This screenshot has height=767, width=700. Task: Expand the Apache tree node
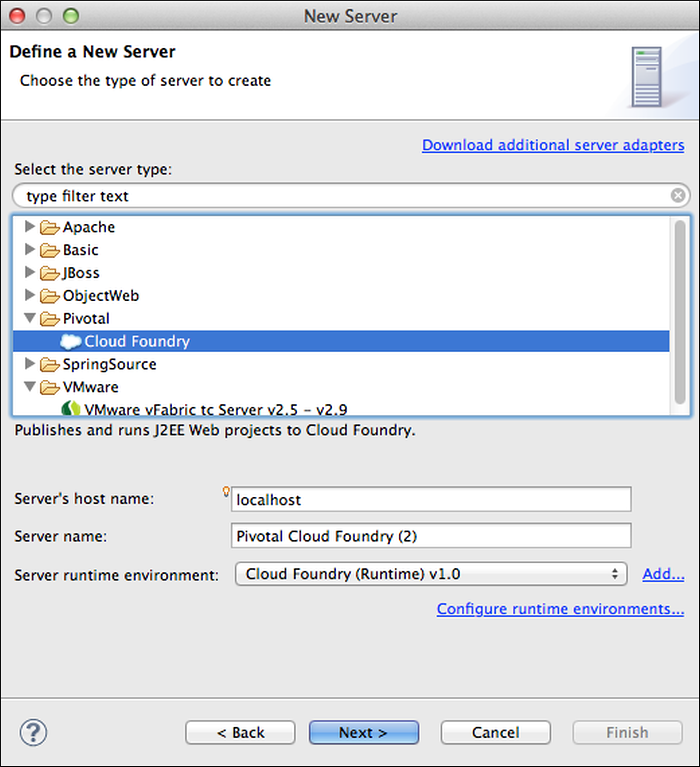pos(29,227)
